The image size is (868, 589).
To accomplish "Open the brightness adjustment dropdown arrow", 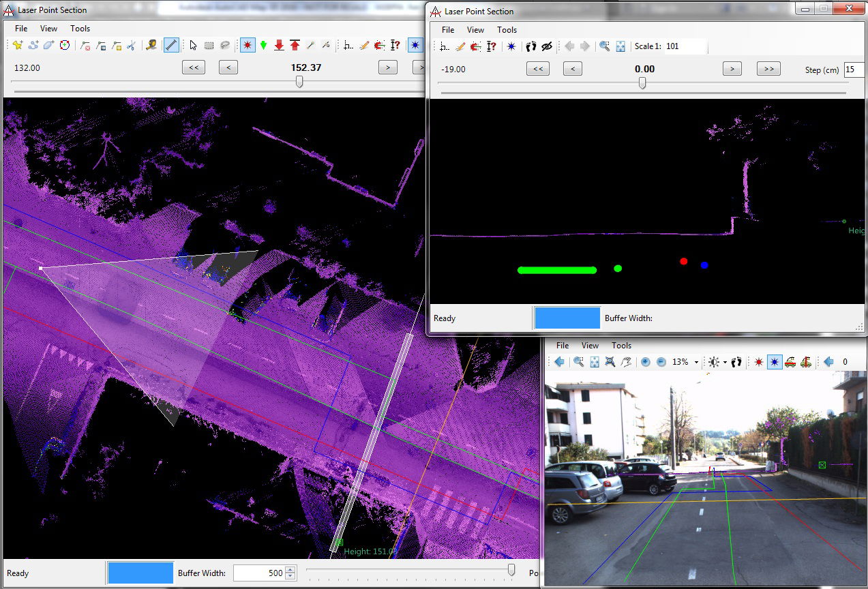I will (724, 362).
